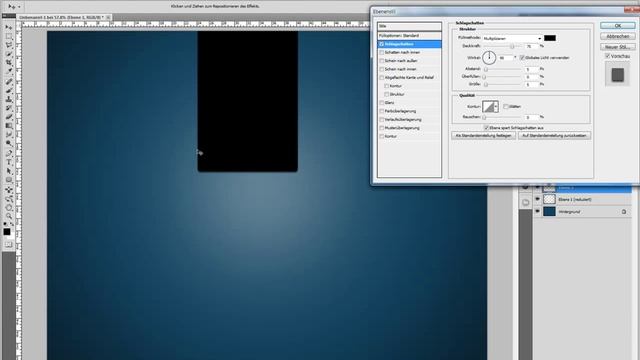Select the Crop tool

pos(9,63)
